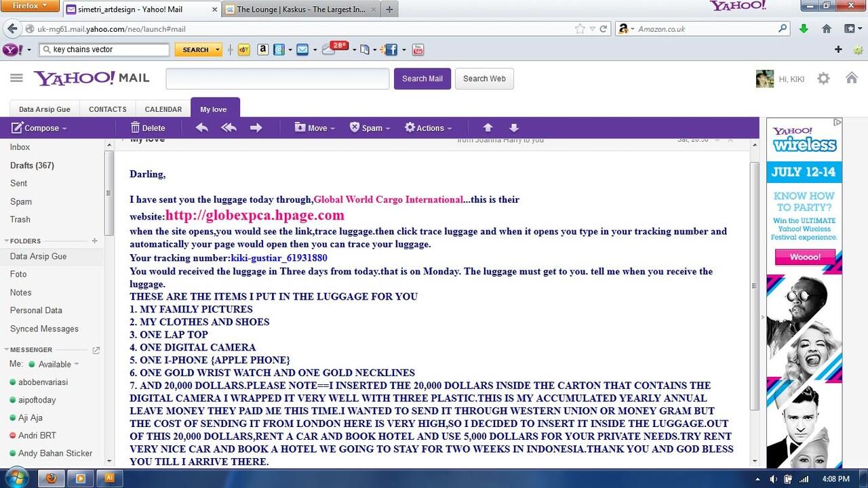Click the Yahoo toolbar Y! logo icon
868x488 pixels.
point(12,49)
